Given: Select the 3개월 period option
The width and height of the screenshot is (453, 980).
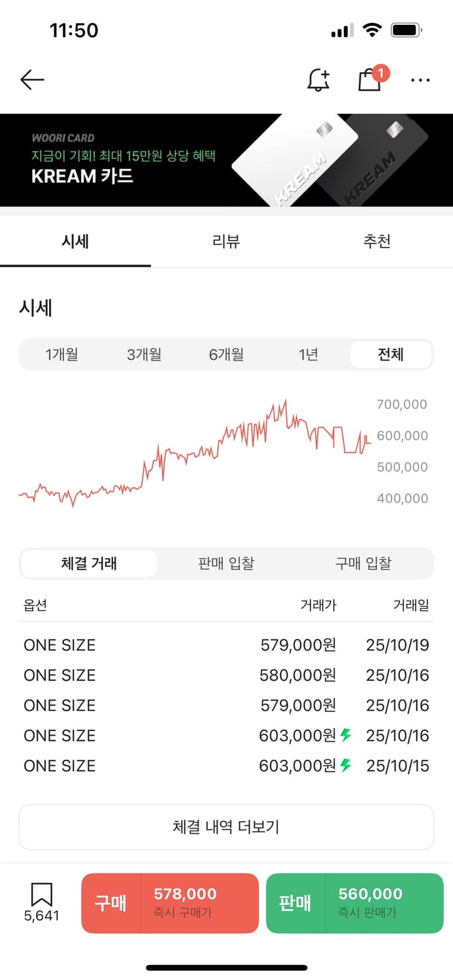Looking at the screenshot, I should (144, 355).
